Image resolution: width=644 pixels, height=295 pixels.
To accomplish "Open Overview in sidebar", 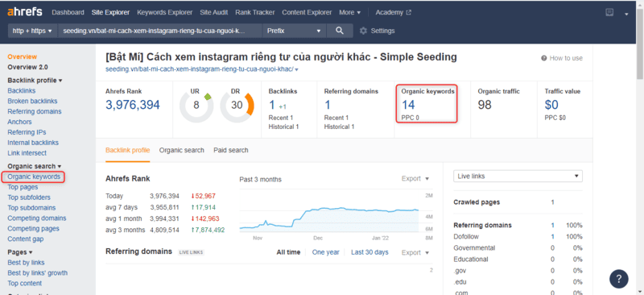I will (23, 56).
